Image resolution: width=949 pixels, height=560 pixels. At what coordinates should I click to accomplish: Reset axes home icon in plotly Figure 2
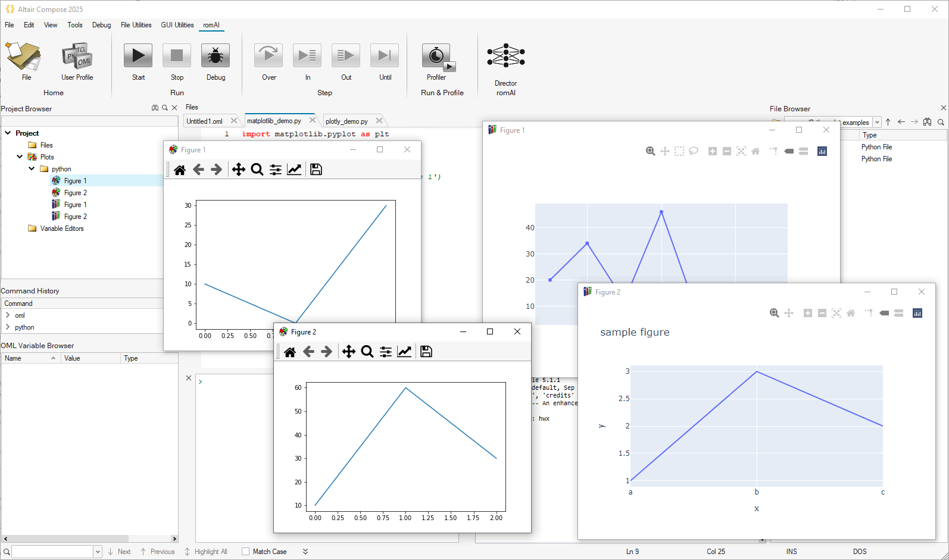851,313
